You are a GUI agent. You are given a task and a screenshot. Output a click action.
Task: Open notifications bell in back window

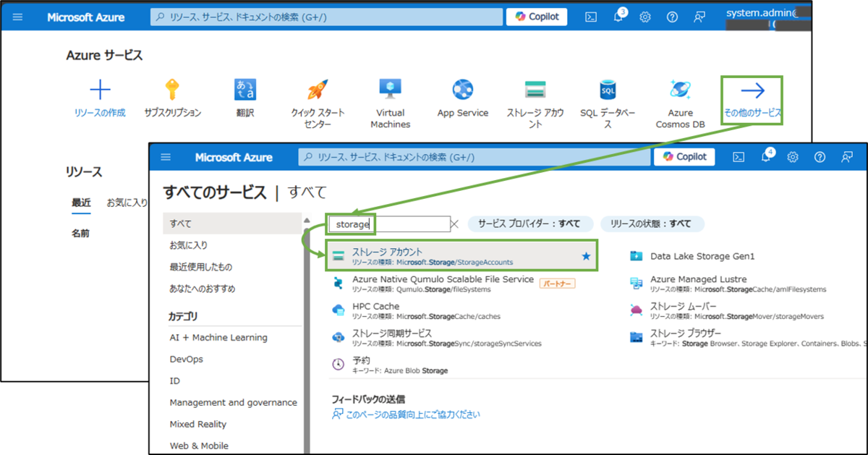618,17
